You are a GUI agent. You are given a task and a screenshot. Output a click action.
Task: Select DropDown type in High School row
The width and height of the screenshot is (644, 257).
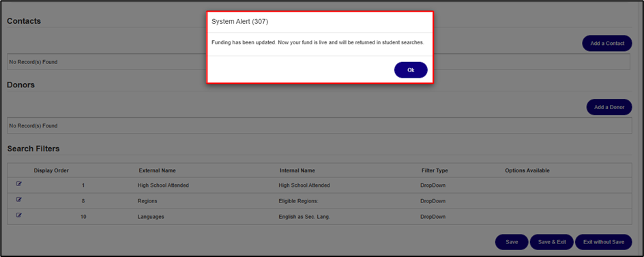click(433, 185)
